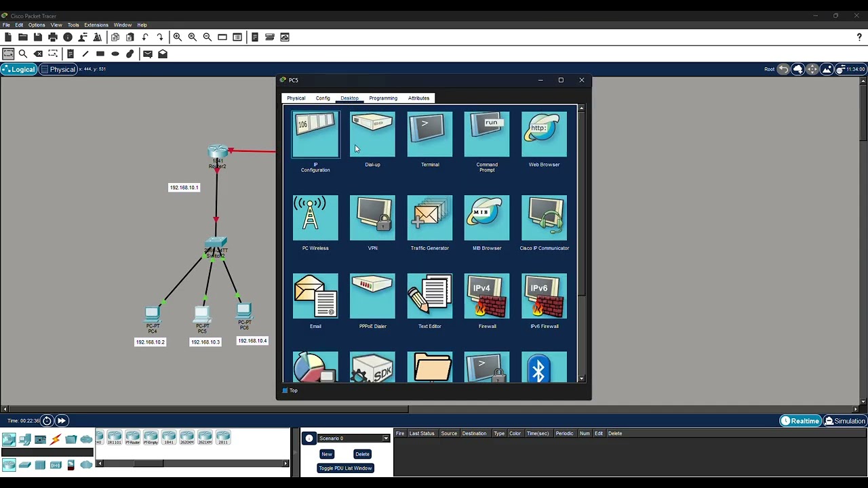
Task: Switch to Realtime mode
Action: coord(800,421)
